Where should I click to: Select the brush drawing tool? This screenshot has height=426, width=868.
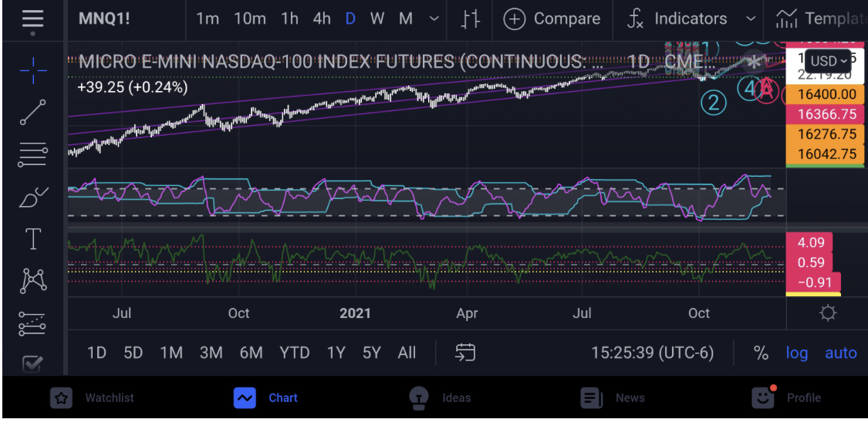click(x=32, y=198)
